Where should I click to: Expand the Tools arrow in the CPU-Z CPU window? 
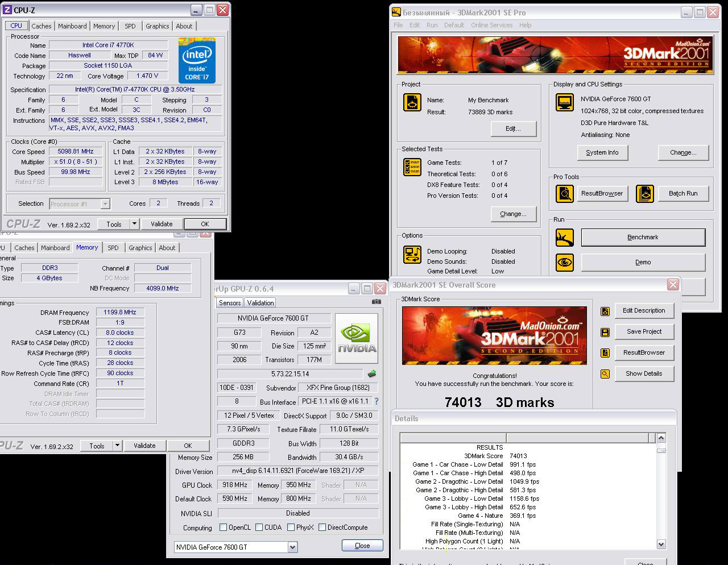tap(135, 224)
